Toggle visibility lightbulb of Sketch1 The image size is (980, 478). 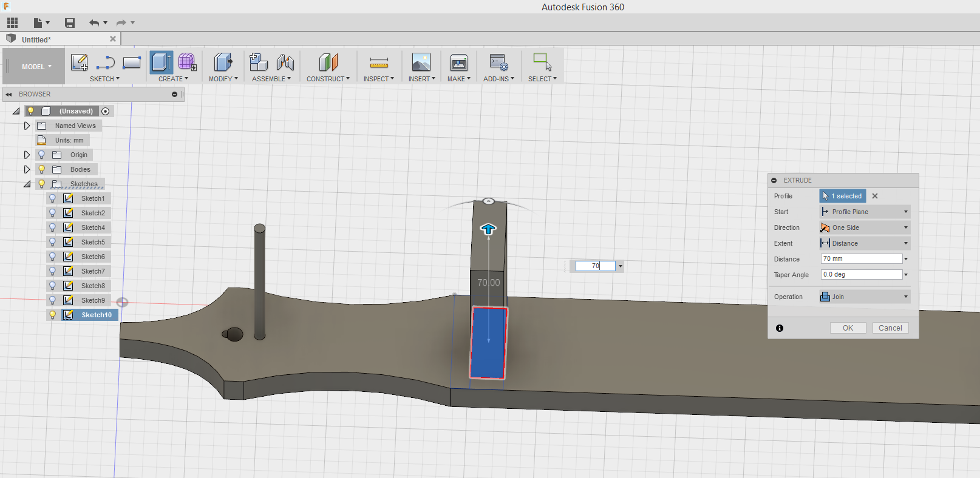[x=52, y=198]
